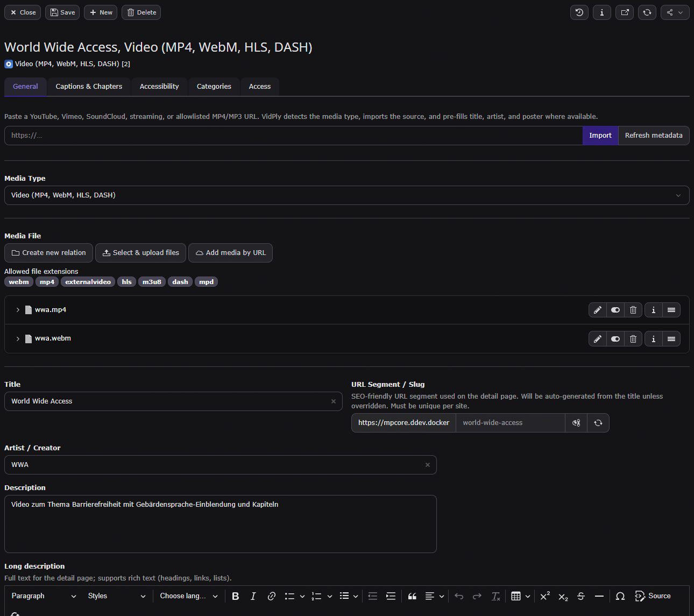Decrease indent in editor
This screenshot has height=616, width=694.
click(373, 596)
